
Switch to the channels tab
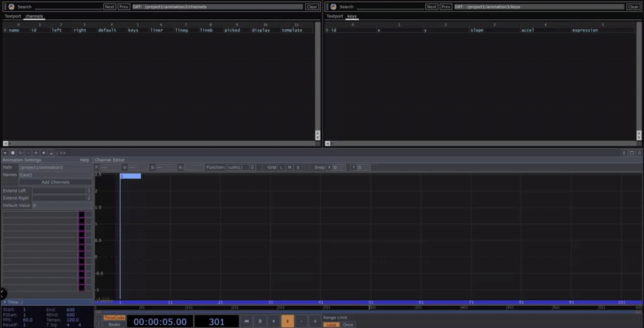pyautogui.click(x=34, y=17)
